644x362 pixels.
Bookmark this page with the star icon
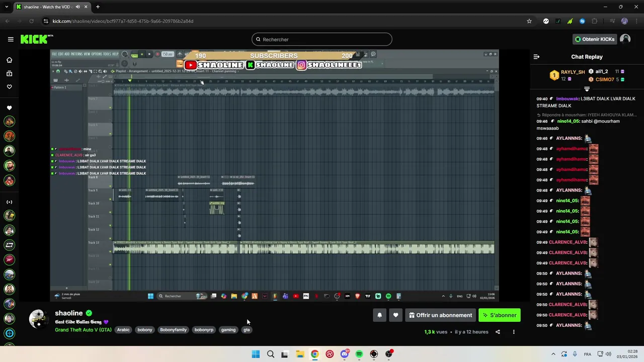pos(529,21)
